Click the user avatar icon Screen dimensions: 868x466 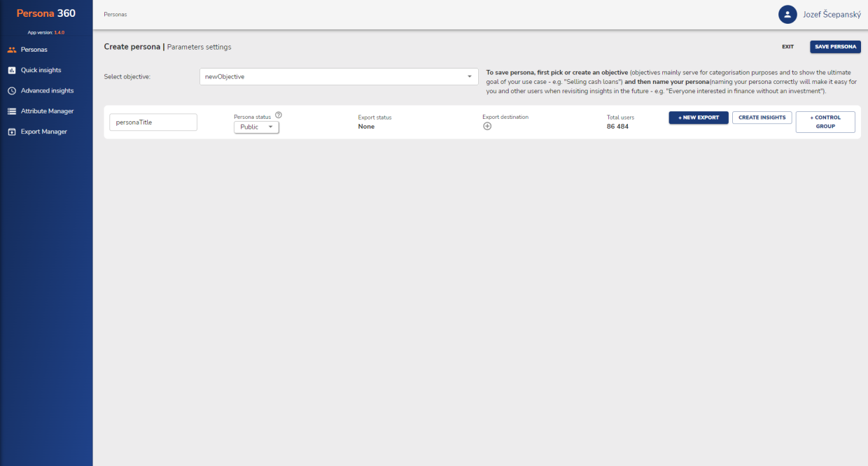[x=787, y=14]
